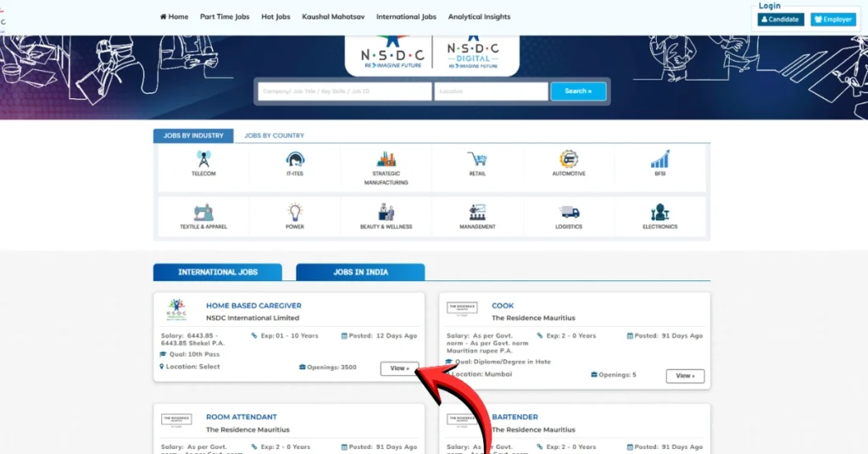The width and height of the screenshot is (868, 454).
Task: Open Hot Jobs menu item
Action: pos(275,17)
